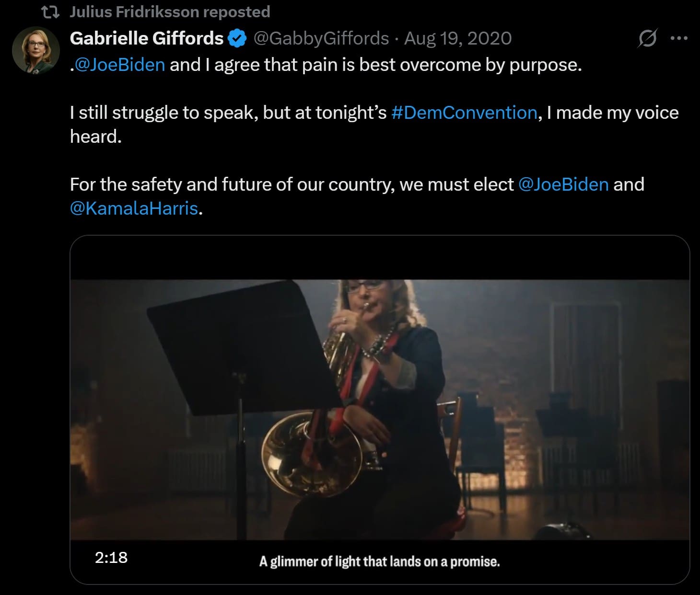700x595 pixels.
Task: Click the 2:18 video duration label
Action: (111, 557)
